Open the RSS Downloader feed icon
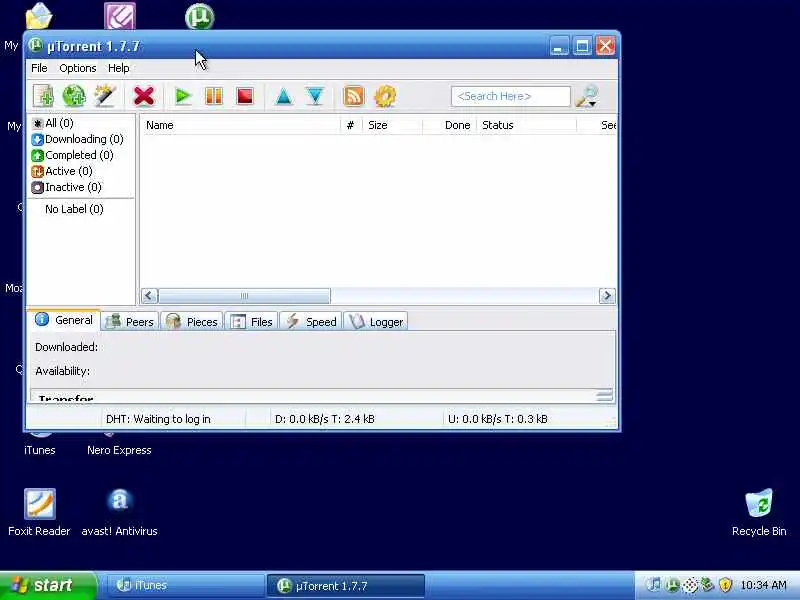The width and height of the screenshot is (800, 600). pyautogui.click(x=354, y=96)
